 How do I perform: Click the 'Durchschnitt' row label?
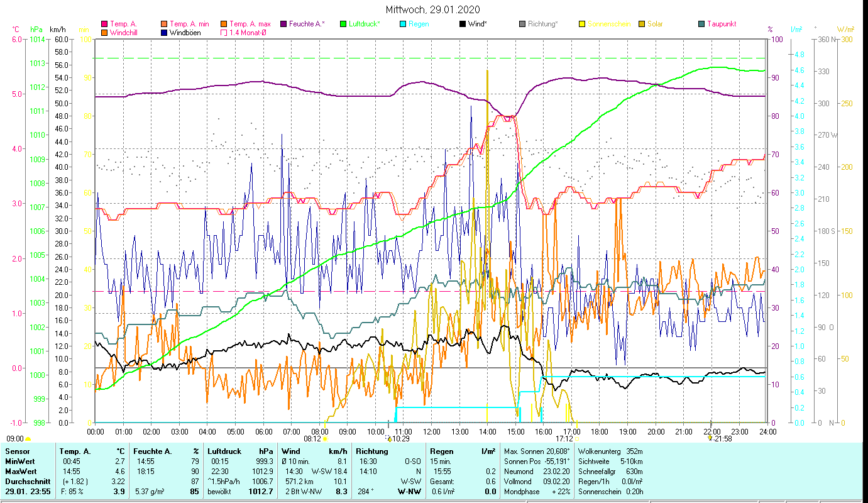(x=26, y=482)
